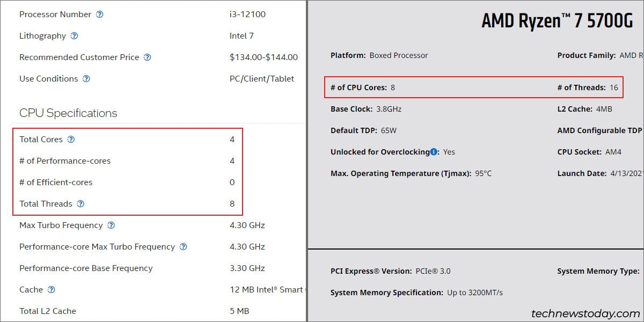Click the # of Efficient-cores label
644x322 pixels.
click(56, 182)
